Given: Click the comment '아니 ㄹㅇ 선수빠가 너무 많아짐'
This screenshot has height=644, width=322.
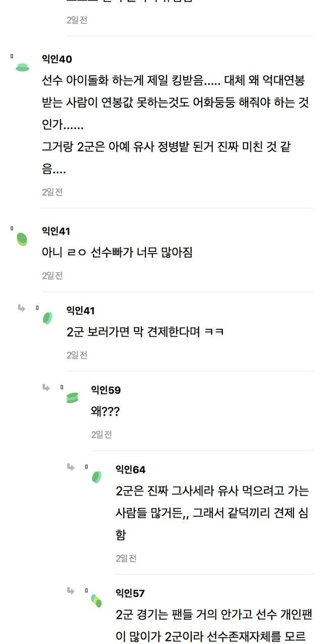Looking at the screenshot, I should 117,253.
